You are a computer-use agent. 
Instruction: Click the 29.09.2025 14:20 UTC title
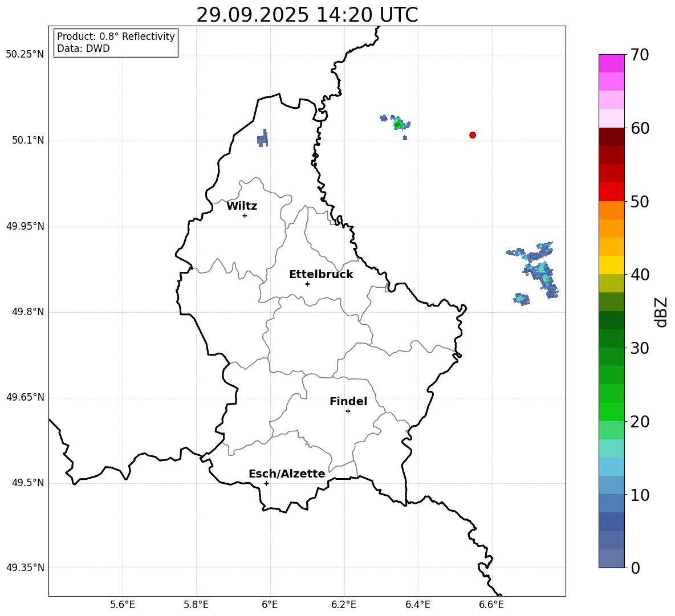pos(307,15)
